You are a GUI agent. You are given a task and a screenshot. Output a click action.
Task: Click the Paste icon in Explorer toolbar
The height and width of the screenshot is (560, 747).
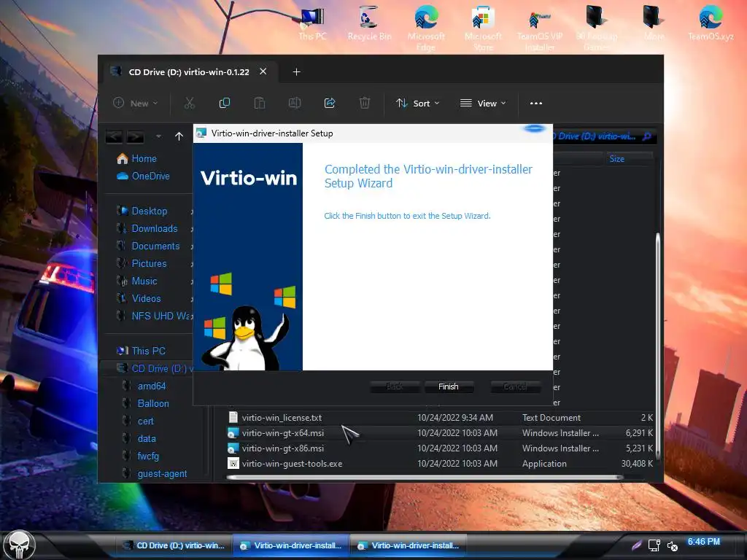pos(260,103)
